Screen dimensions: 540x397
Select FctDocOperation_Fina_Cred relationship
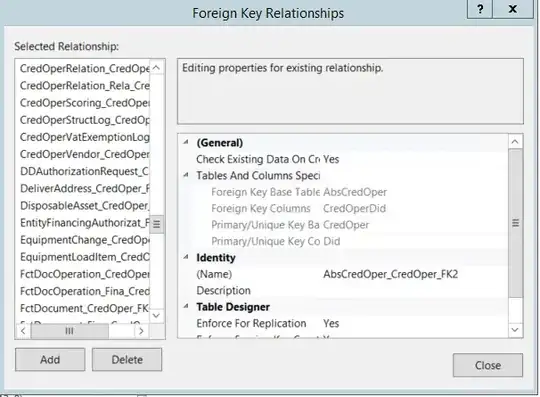point(85,291)
